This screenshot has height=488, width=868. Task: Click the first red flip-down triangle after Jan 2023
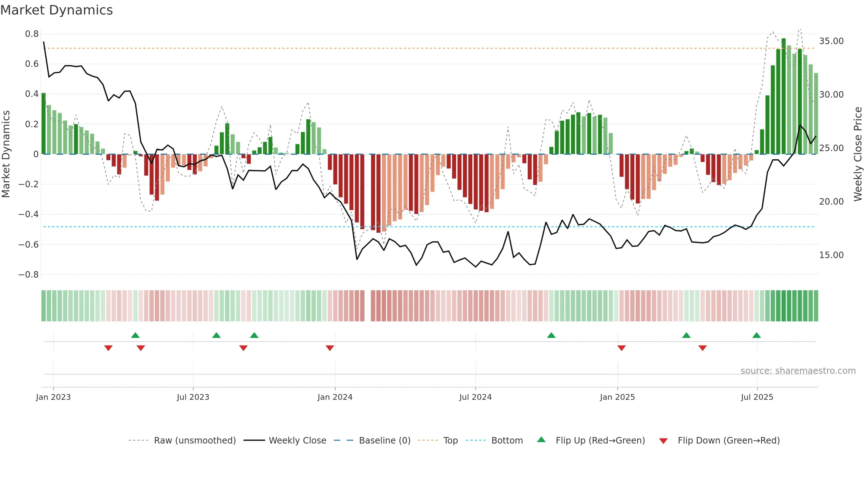point(108,348)
